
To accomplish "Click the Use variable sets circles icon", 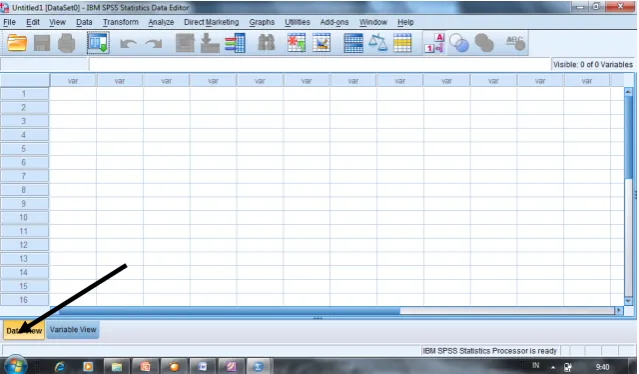I will (459, 43).
